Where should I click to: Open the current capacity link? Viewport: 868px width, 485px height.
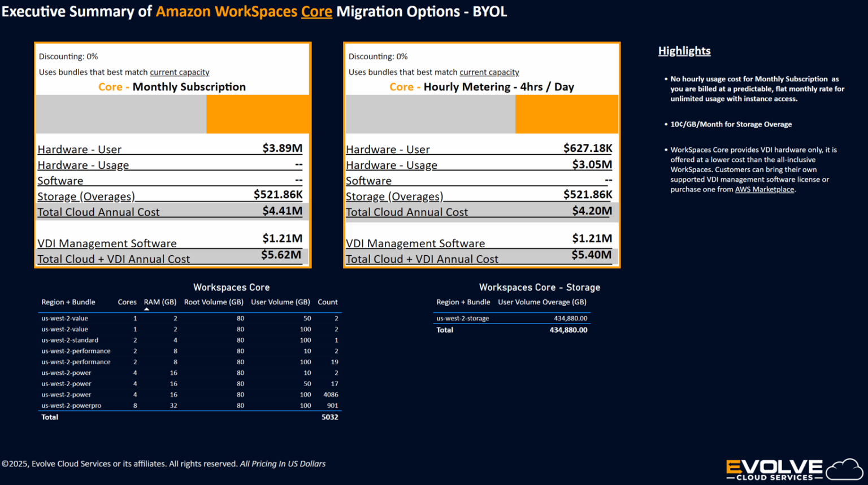[180, 72]
